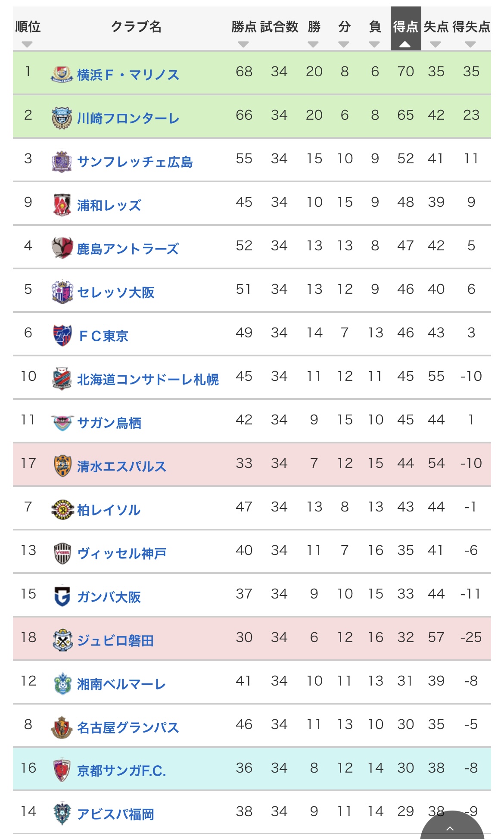This screenshot has height=839, width=504.
Task: Click the Yokohama F. Marinos club crest
Action: (x=62, y=74)
